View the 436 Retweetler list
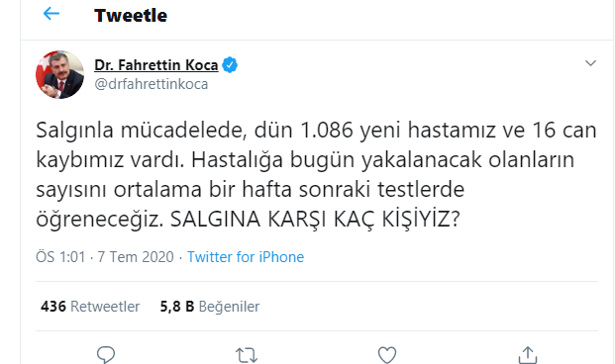 90,307
